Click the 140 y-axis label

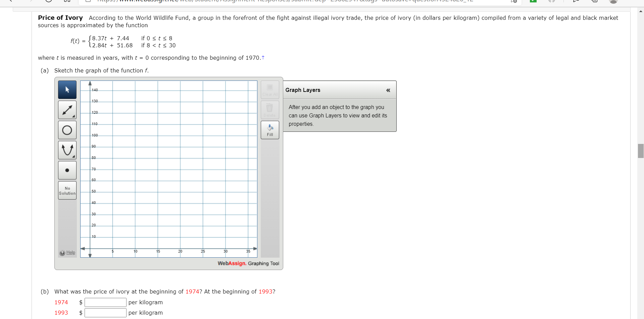pos(95,90)
